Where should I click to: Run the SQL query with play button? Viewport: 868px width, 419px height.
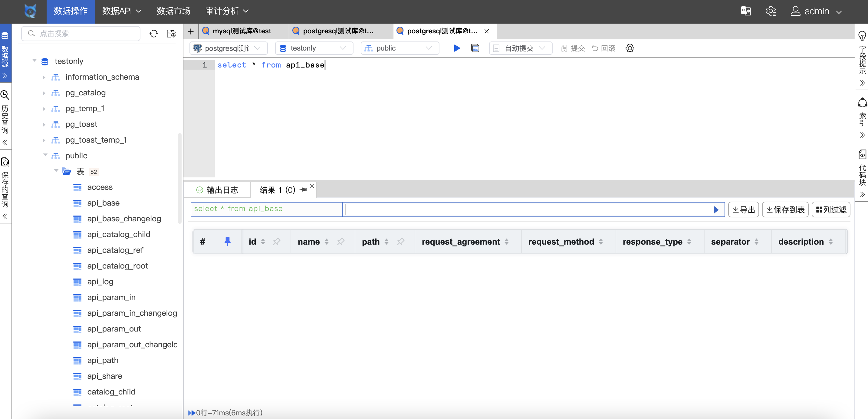(x=457, y=48)
